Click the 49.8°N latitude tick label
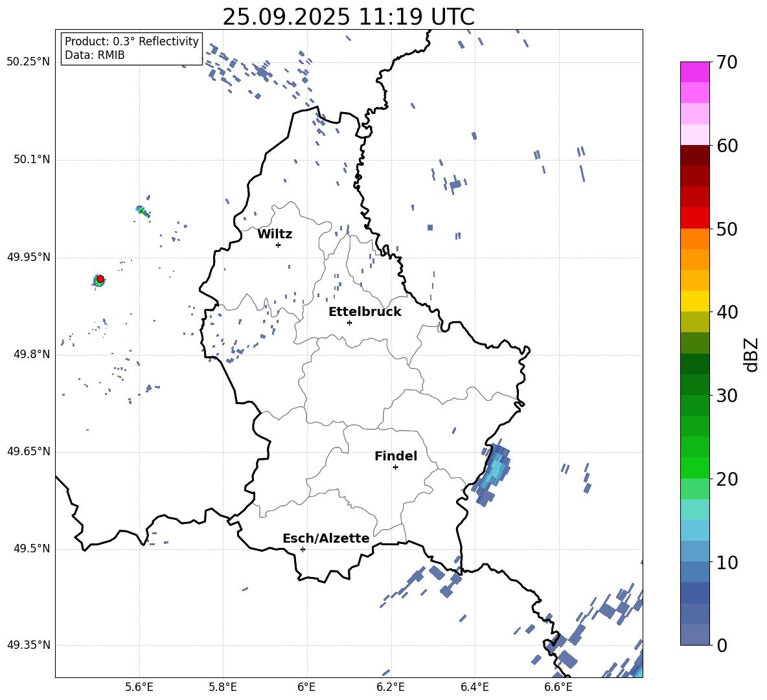767x700 pixels. (32, 354)
